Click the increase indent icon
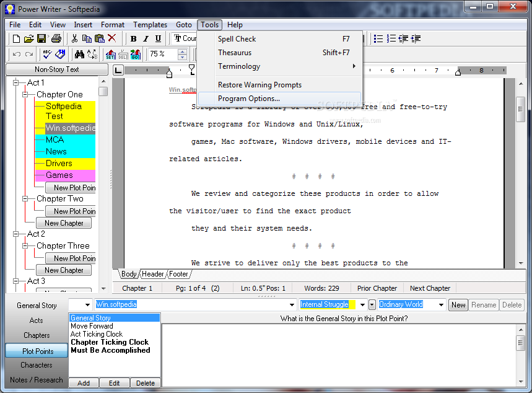Viewport: 532px width, 393px height. (x=416, y=38)
